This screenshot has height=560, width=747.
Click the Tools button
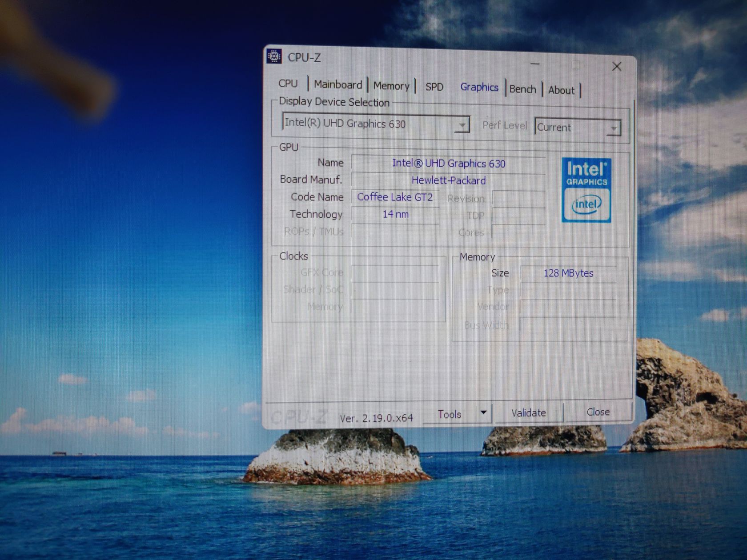point(450,414)
